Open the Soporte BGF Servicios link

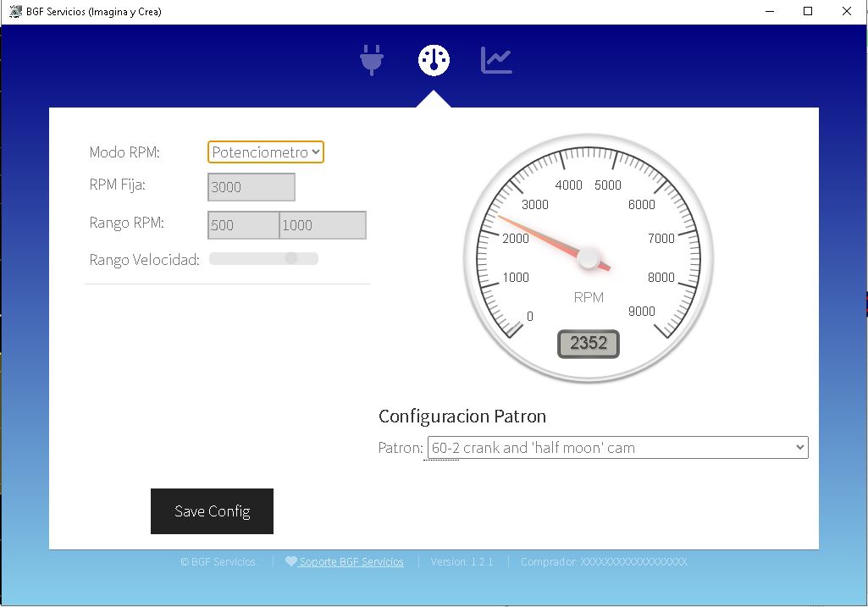tap(351, 561)
